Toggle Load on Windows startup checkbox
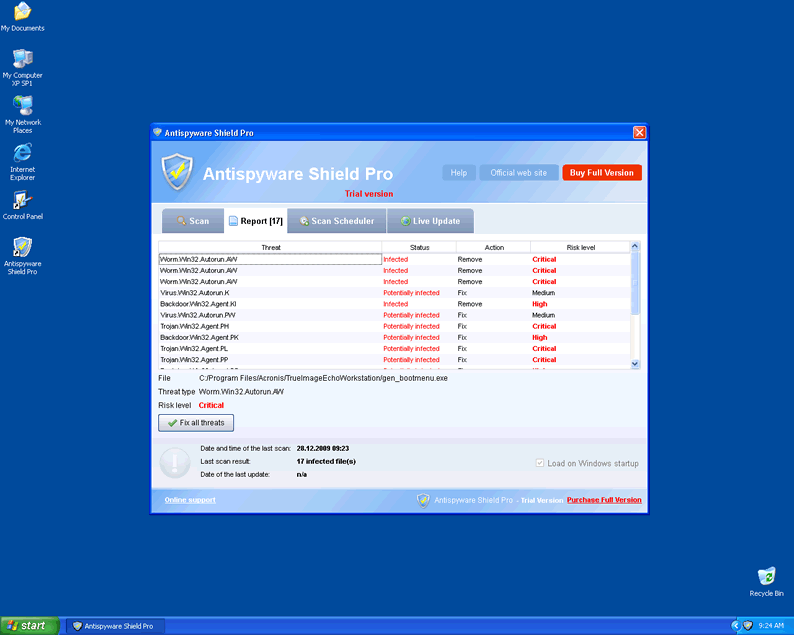This screenshot has width=794, height=635. pos(541,463)
